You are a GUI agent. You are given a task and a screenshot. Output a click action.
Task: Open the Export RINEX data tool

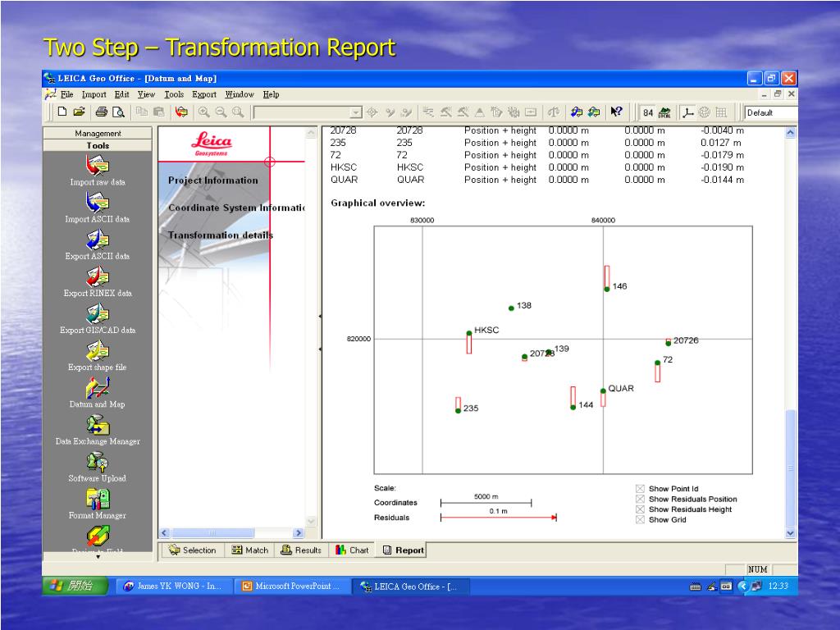coord(98,281)
